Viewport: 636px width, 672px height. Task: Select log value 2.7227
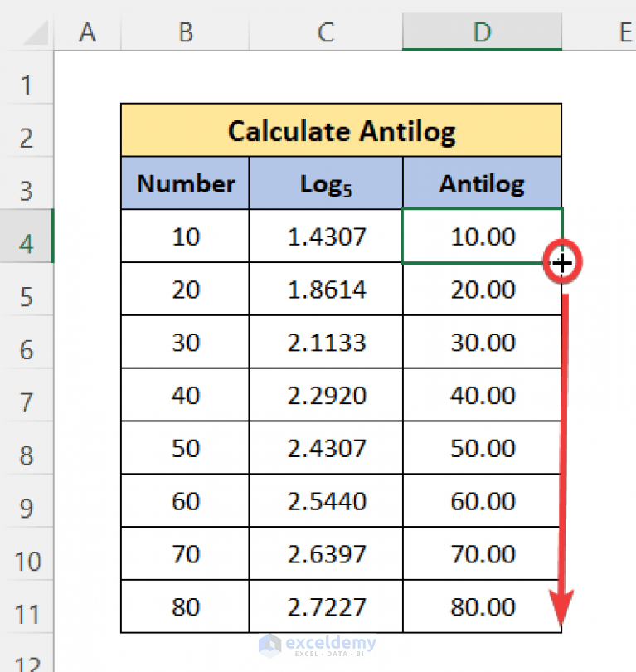(326, 606)
